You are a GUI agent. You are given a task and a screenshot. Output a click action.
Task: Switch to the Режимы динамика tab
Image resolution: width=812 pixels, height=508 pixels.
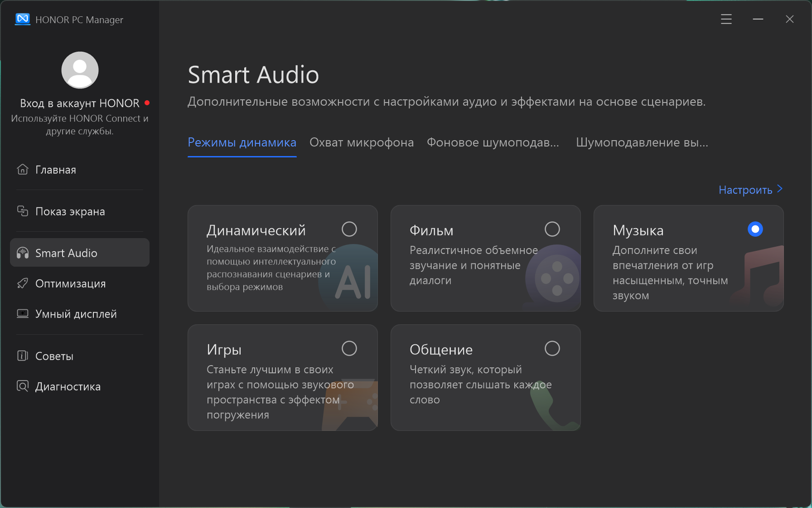(242, 142)
